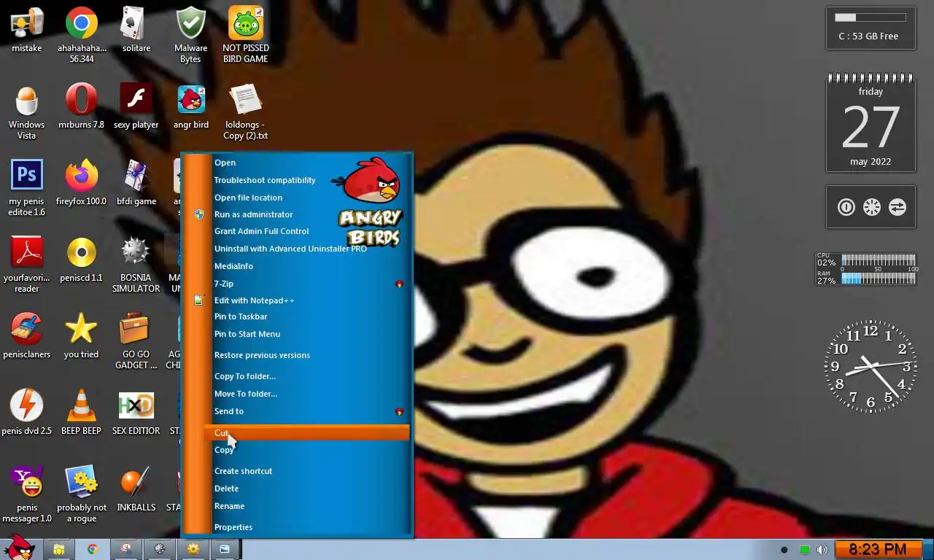Choose Delete in the context menu
The width and height of the screenshot is (934, 560).
point(307,489)
